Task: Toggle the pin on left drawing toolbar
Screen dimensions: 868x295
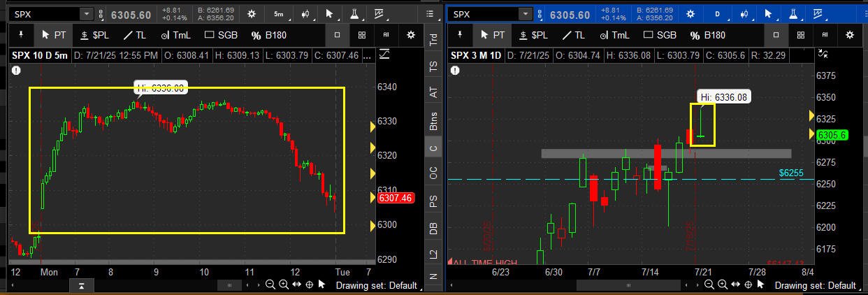Action: (21, 35)
